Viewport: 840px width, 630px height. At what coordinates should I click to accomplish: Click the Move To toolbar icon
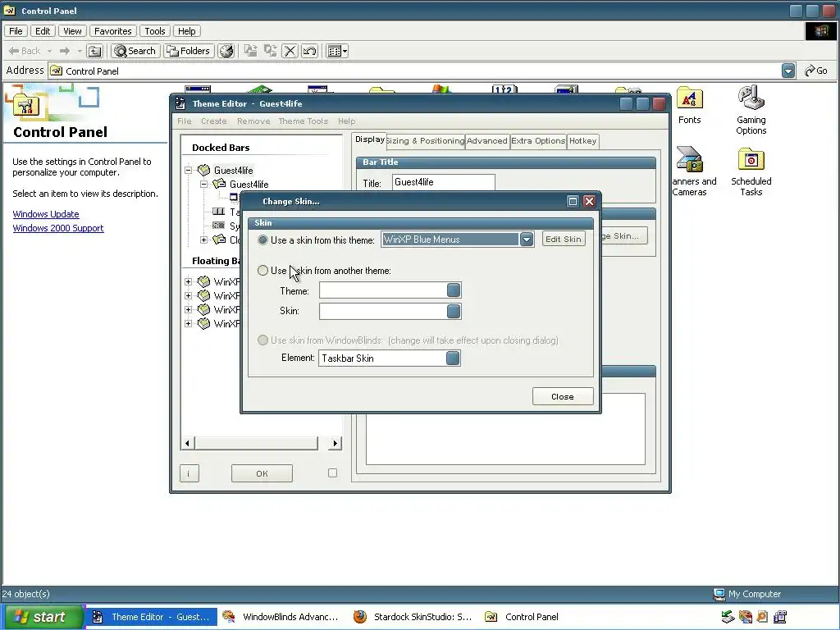click(250, 51)
